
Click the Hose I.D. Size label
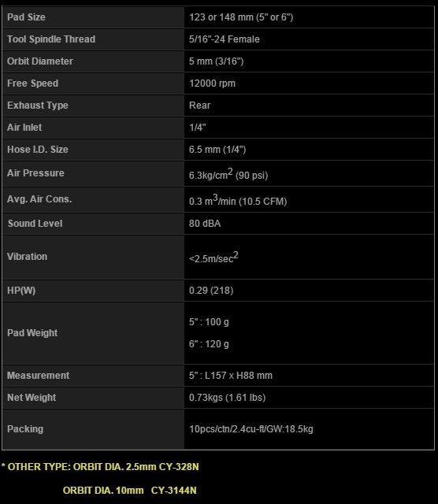pyautogui.click(x=38, y=150)
